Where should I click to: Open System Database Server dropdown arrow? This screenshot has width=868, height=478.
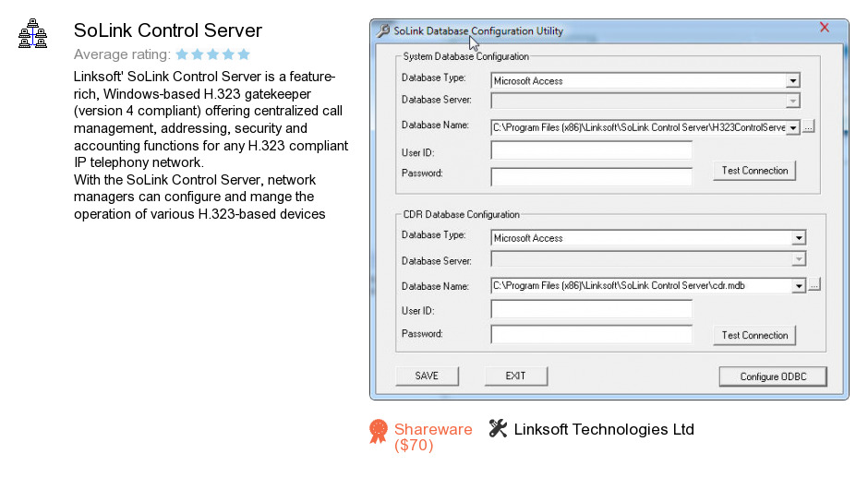(792, 101)
